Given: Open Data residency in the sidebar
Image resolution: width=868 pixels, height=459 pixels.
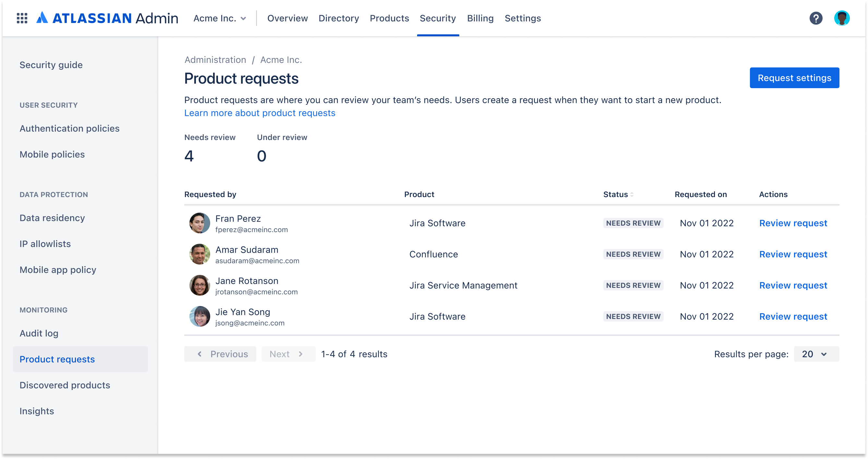Looking at the screenshot, I should (52, 218).
